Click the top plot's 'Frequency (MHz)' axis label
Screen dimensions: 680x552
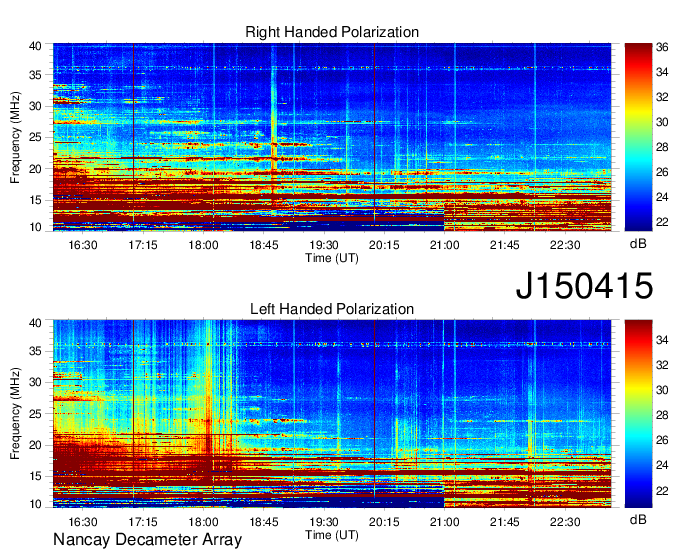point(15,137)
